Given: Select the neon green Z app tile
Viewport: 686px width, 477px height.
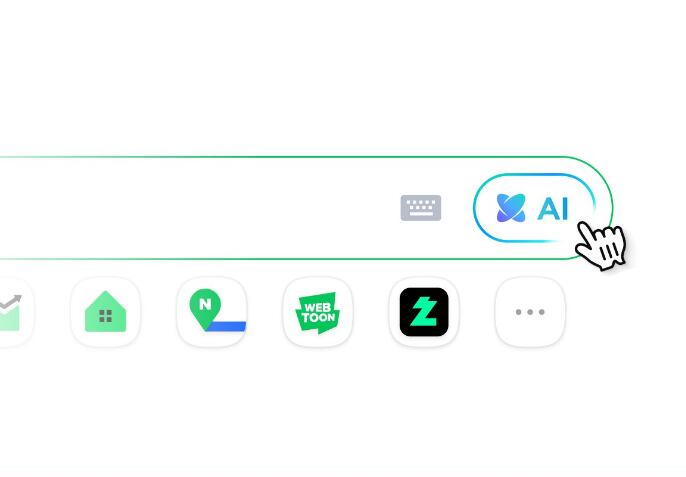Looking at the screenshot, I should coord(424,312).
